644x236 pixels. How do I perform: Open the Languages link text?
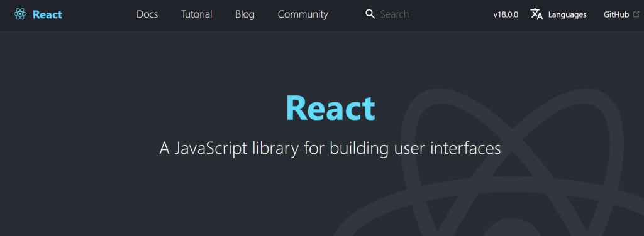(x=567, y=15)
